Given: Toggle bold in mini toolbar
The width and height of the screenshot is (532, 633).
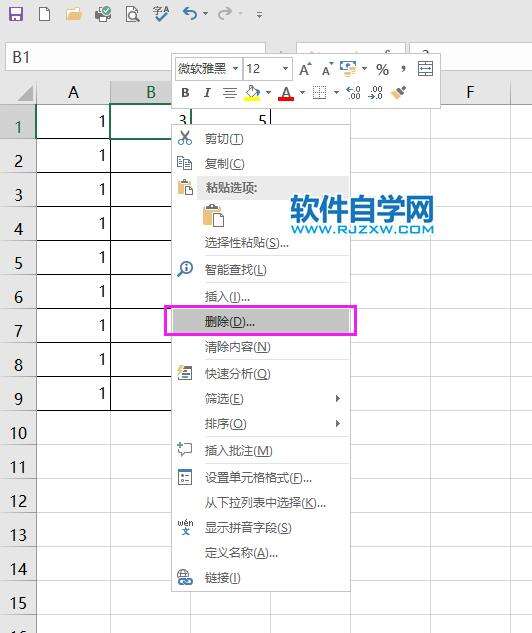Looking at the screenshot, I should coord(185,93).
